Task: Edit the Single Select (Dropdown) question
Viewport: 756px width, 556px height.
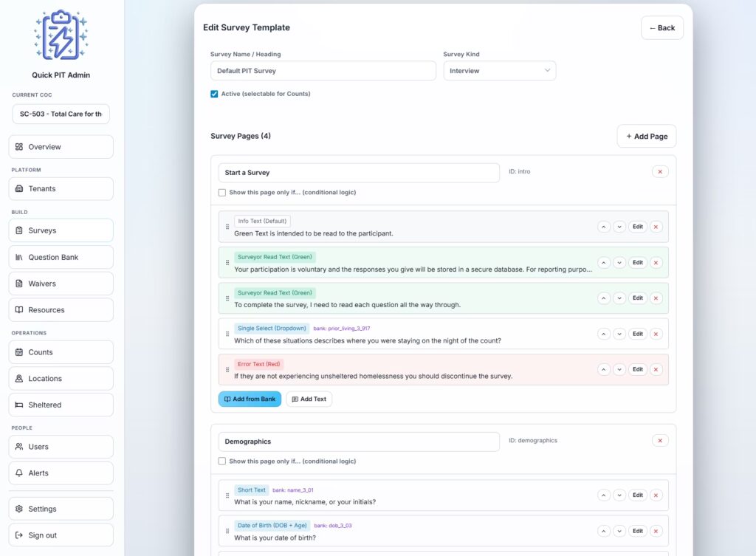Action: click(637, 334)
